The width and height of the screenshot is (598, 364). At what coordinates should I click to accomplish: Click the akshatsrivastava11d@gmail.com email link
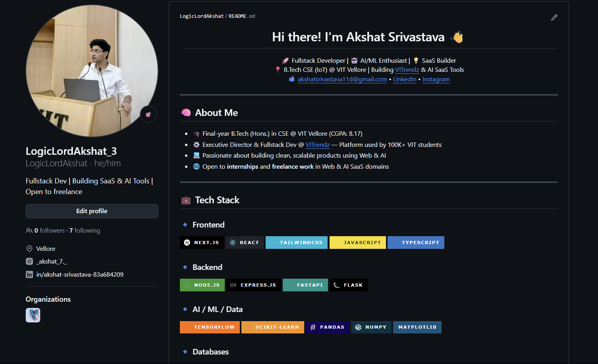coord(342,79)
